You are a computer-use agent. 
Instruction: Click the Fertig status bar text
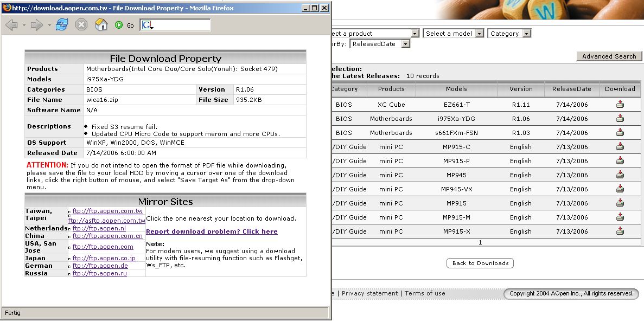pyautogui.click(x=12, y=313)
